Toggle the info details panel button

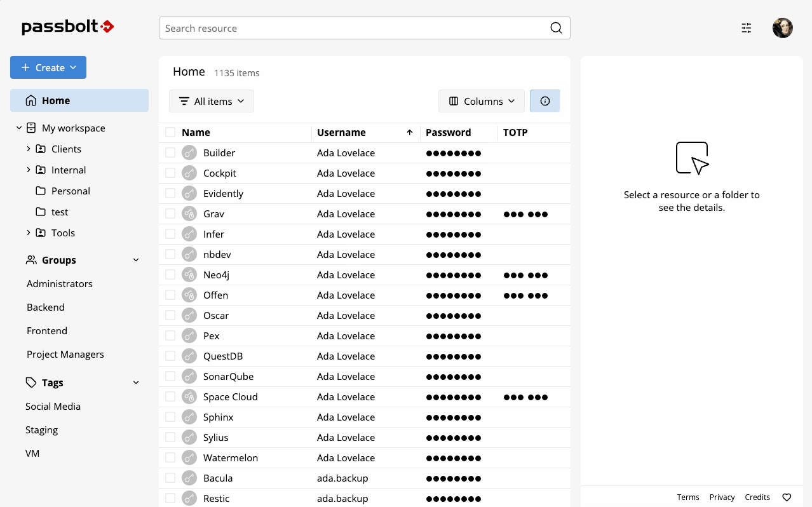click(x=545, y=101)
